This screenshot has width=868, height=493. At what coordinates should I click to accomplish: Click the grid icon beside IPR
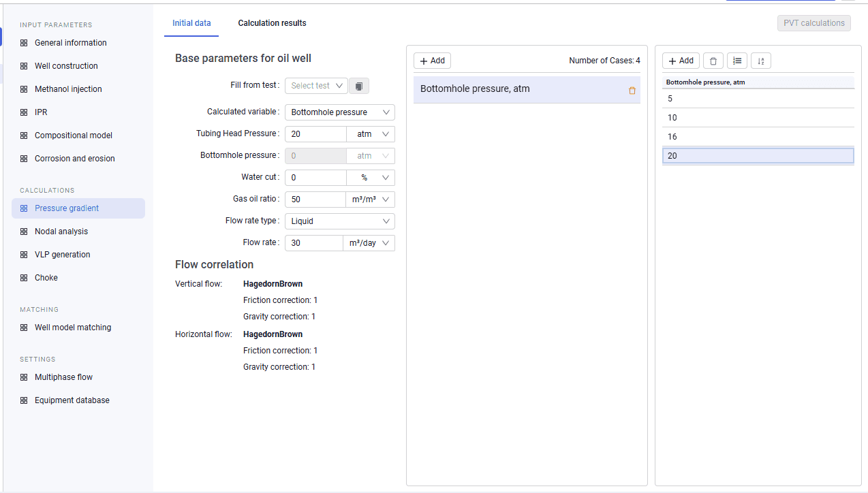(x=24, y=112)
